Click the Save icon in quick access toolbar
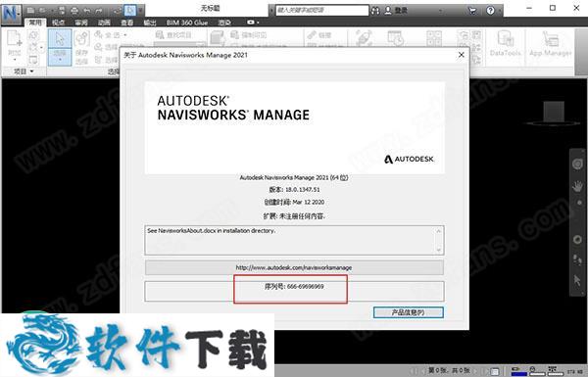The width and height of the screenshot is (588, 377). tap(62, 11)
